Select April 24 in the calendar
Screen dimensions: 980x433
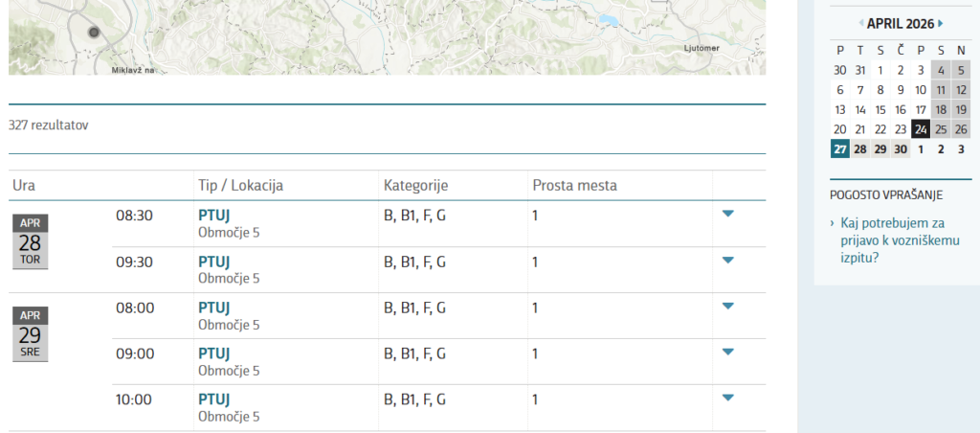tap(921, 129)
